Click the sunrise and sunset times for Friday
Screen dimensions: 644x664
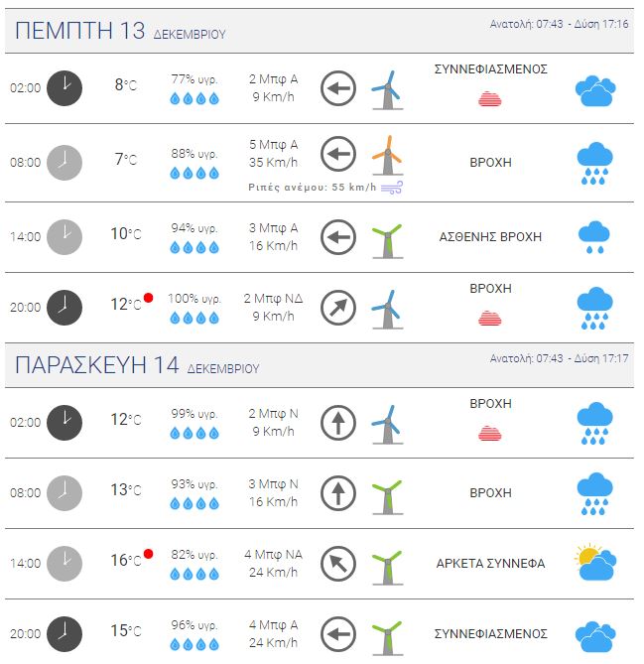[559, 358]
